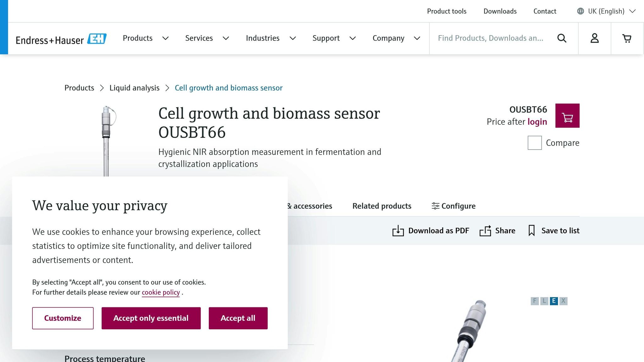Click the Endress+Hauser logo

[x=61, y=39]
